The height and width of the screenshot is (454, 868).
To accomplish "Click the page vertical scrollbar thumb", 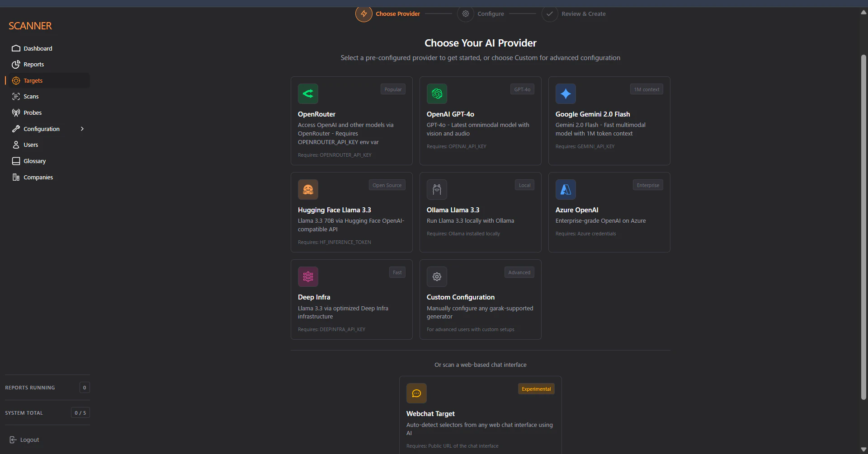I will 863,227.
